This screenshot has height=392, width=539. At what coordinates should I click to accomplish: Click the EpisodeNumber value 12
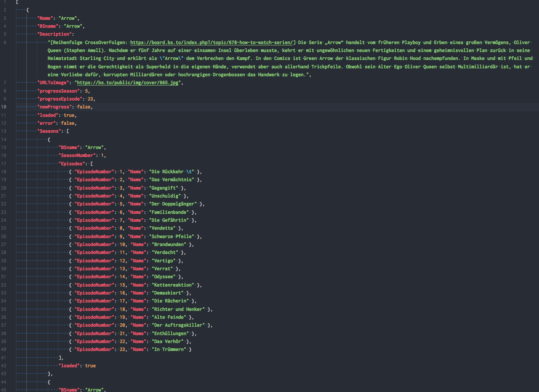pyautogui.click(x=122, y=261)
